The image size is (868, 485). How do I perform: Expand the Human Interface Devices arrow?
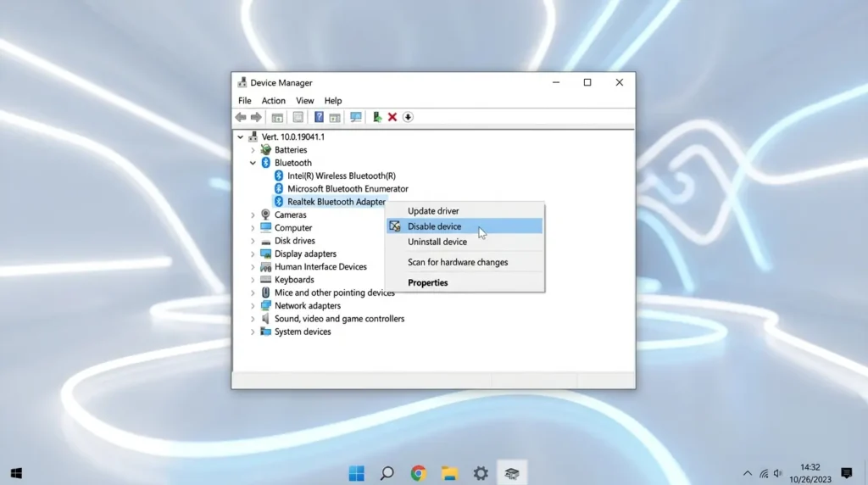(x=253, y=267)
